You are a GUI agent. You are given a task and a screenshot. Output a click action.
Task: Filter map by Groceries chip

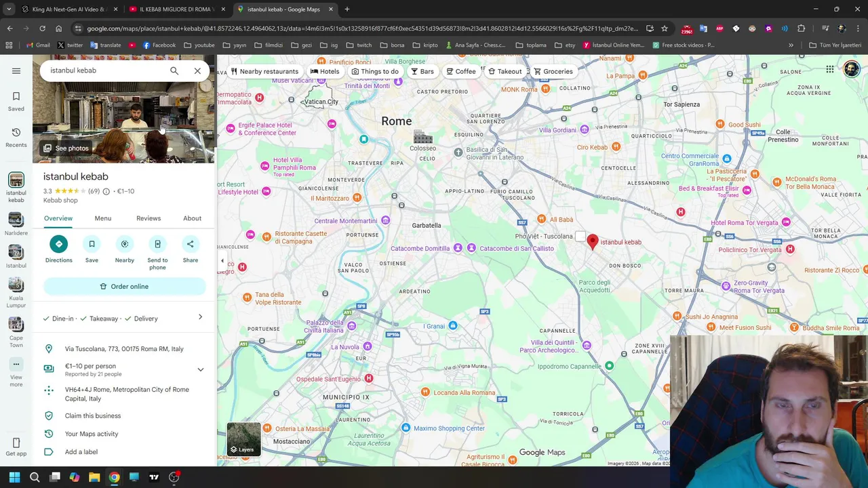[553, 71]
